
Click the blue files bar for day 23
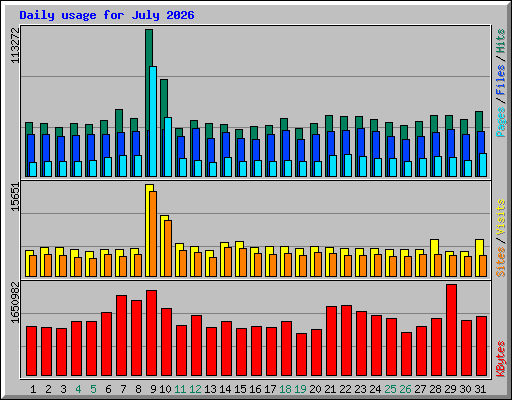[361, 143]
